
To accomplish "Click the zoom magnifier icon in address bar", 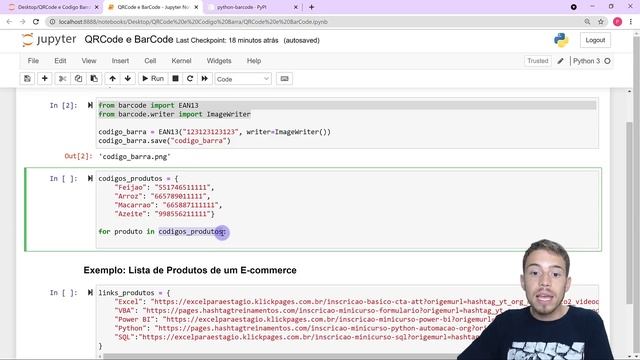I will coord(587,22).
